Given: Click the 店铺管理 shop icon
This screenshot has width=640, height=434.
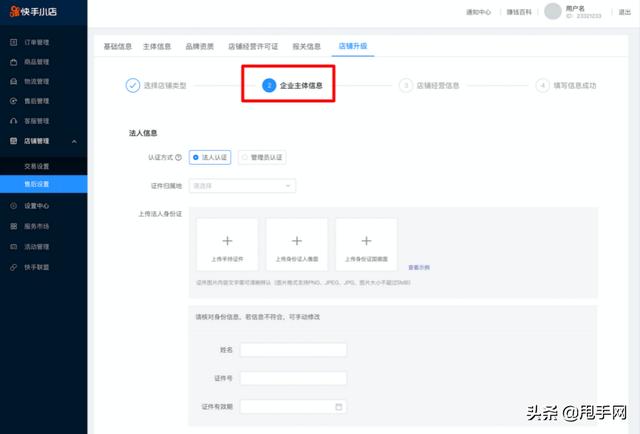Looking at the screenshot, I should point(13,141).
